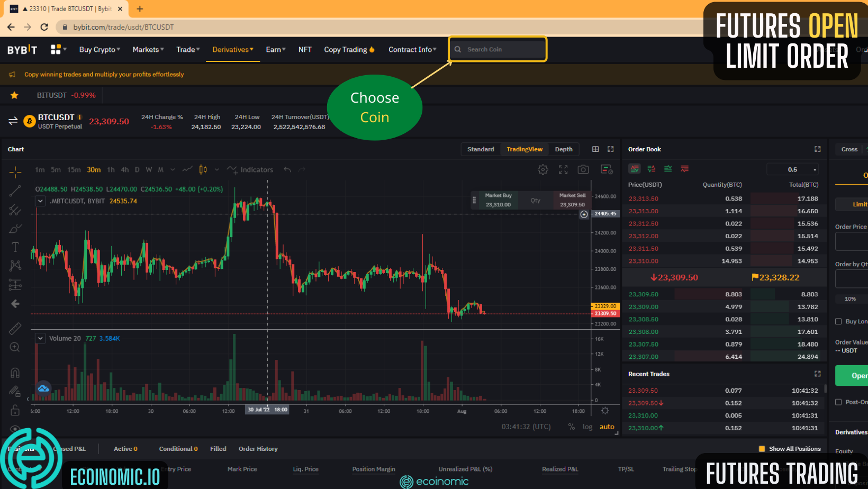The height and width of the screenshot is (489, 868).
Task: Open Copy Trading page
Action: (x=349, y=49)
